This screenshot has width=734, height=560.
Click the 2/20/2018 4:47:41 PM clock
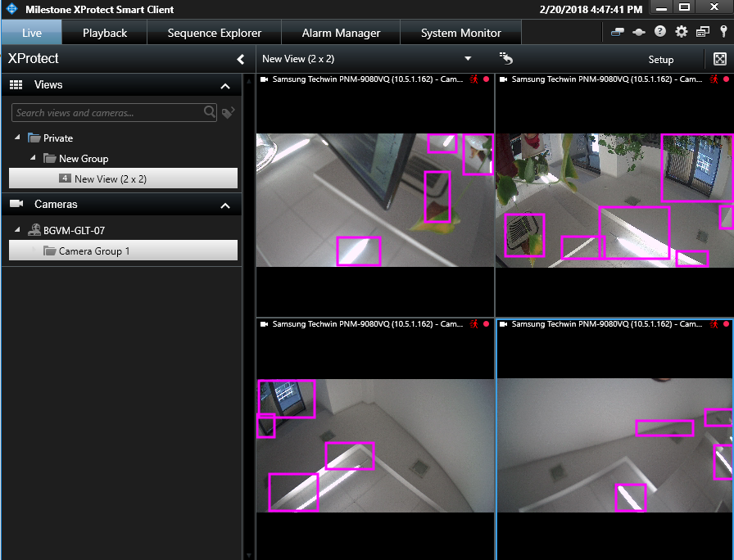tap(591, 9)
